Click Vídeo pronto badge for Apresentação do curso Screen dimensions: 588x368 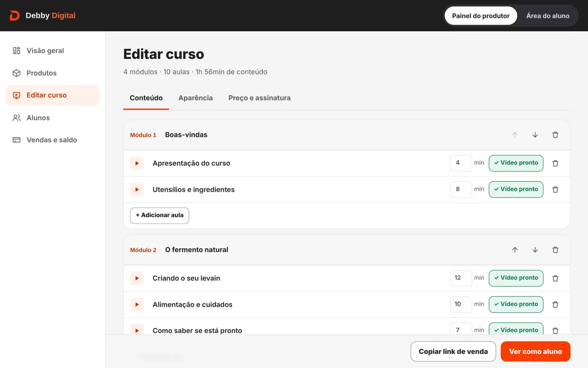pos(516,163)
